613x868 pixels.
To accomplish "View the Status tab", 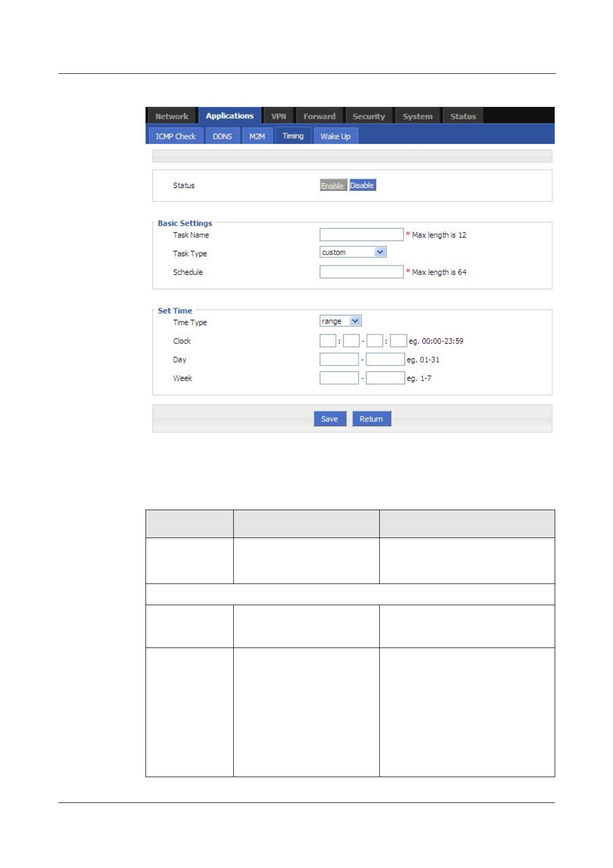I will coord(463,116).
